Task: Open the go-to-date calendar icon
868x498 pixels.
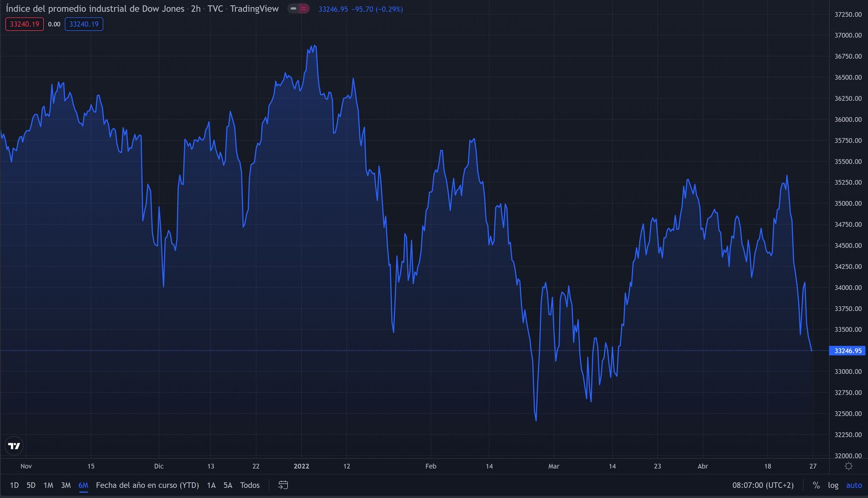Action: coord(283,485)
